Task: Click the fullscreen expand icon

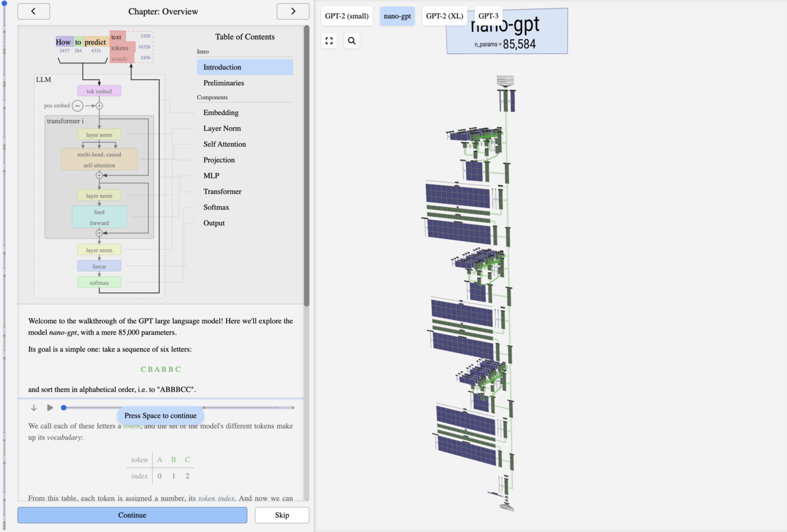Action: coord(329,41)
